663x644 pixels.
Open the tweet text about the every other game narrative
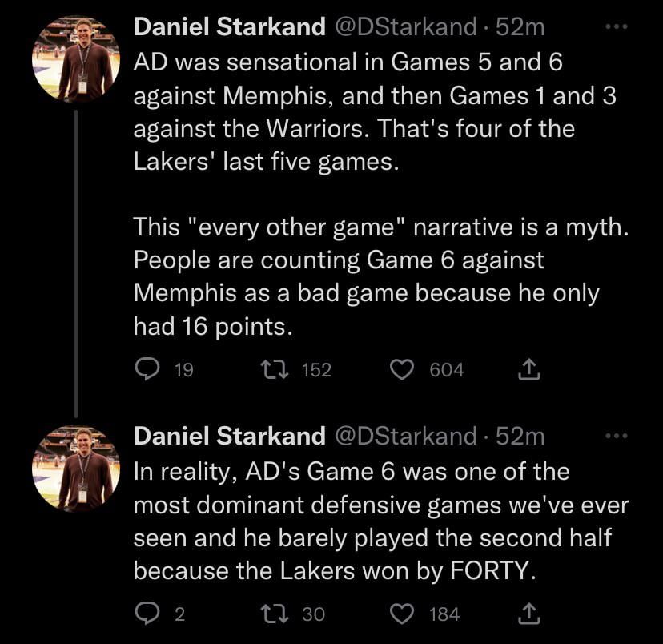click(x=376, y=227)
